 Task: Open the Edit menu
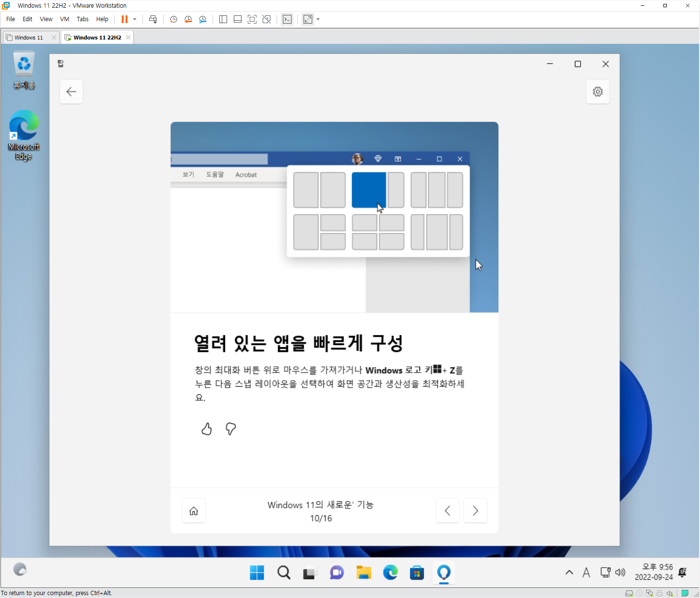point(27,19)
